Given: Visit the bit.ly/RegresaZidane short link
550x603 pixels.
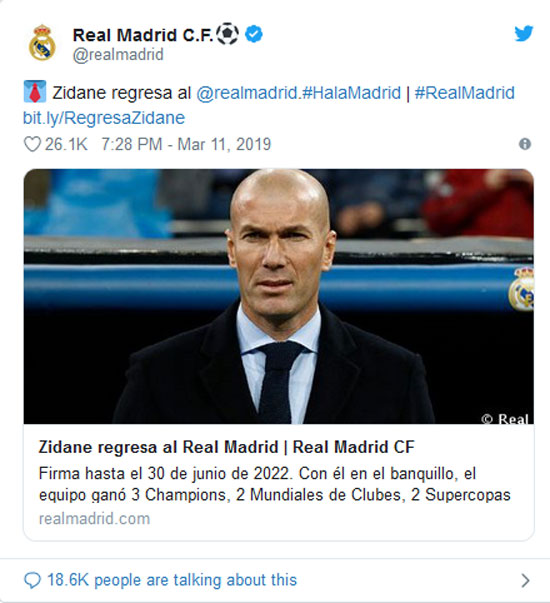Looking at the screenshot, I should [104, 118].
